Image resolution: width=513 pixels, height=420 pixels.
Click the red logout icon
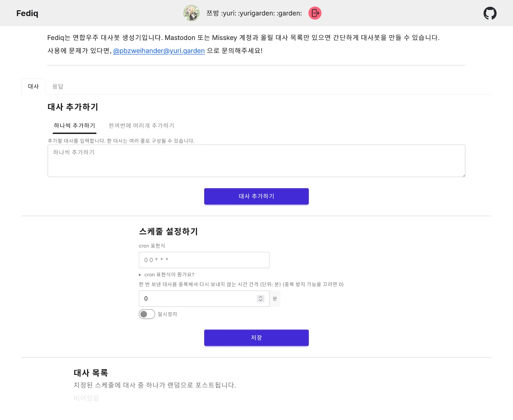coord(315,13)
